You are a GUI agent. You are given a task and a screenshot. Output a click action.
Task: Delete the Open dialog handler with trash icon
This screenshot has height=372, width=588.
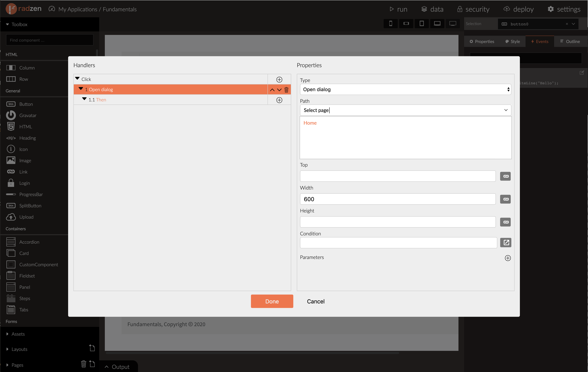pyautogui.click(x=286, y=90)
